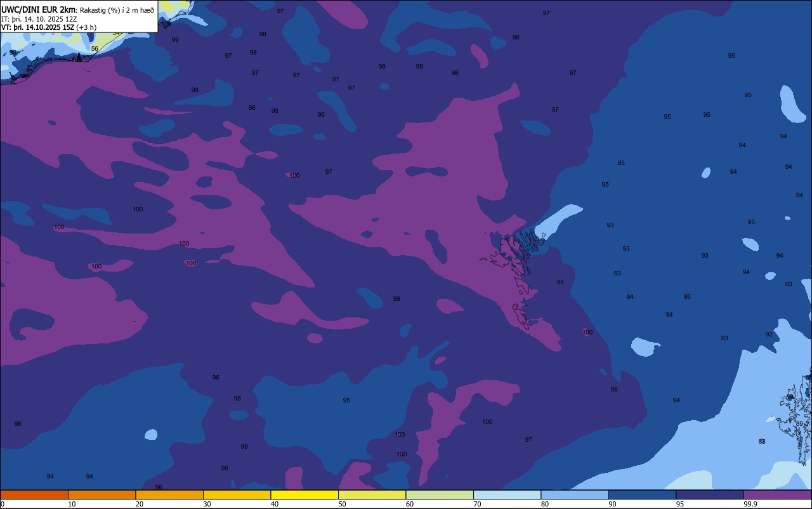This screenshot has height=509, width=812.
Task: Click the '98' value just east of the Faroe Islands
Action: 560,282
